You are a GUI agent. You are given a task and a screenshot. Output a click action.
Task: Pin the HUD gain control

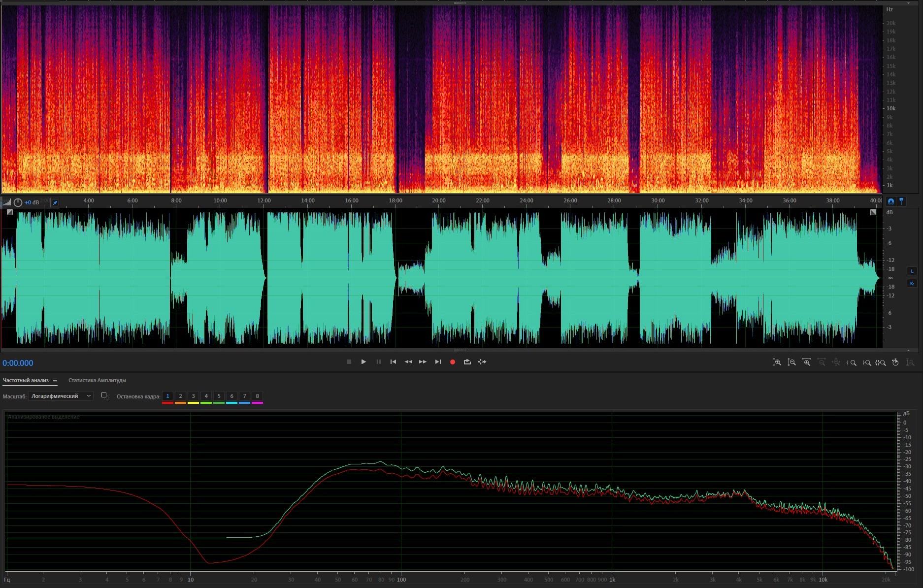click(x=55, y=202)
